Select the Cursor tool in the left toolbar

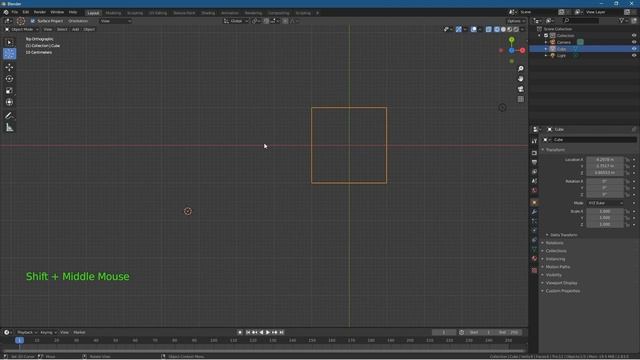9,54
